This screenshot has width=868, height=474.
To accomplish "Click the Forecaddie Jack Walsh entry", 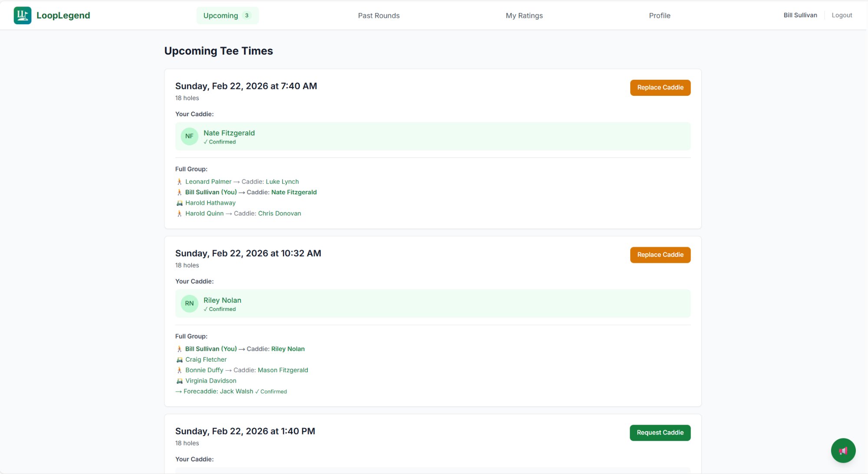I will pos(218,392).
